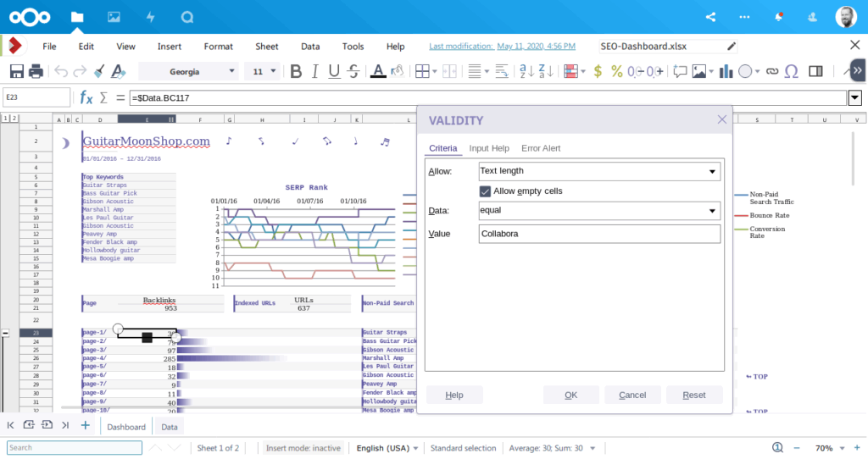868x459 pixels.
Task: Apply Italic formatting from toolbar
Action: [314, 72]
